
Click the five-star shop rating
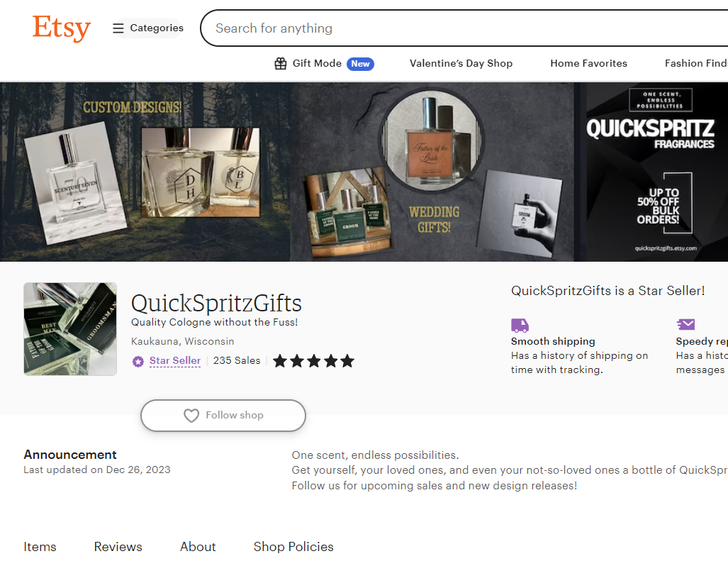314,361
